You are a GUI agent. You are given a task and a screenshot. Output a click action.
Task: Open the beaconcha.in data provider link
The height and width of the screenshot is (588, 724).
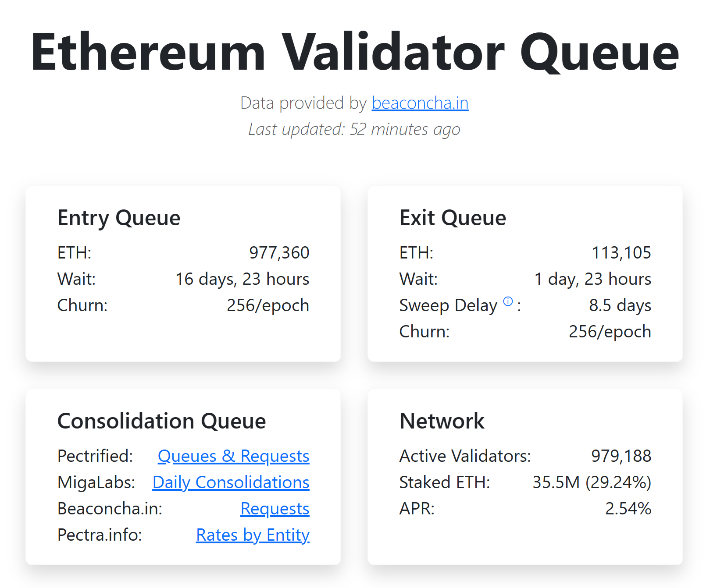pos(420,103)
